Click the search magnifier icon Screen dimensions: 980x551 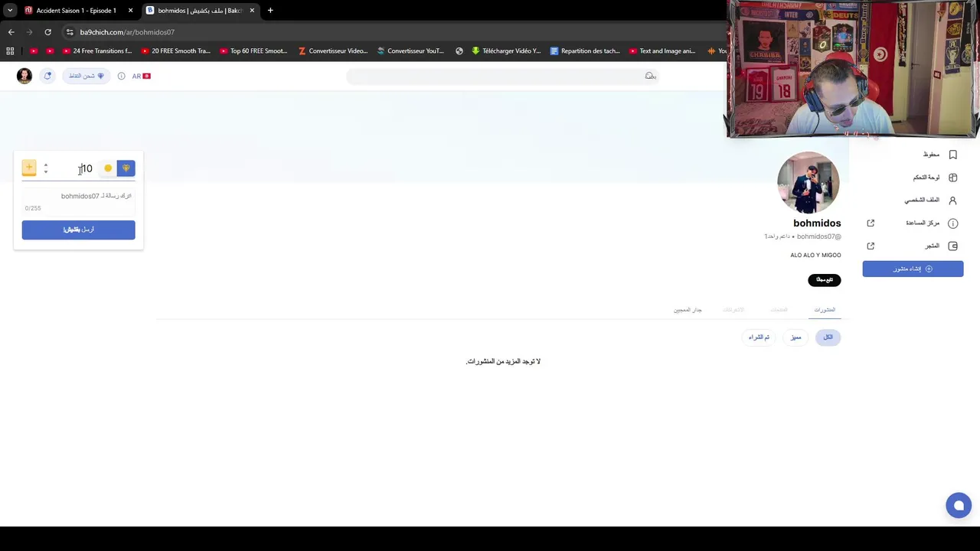(650, 76)
